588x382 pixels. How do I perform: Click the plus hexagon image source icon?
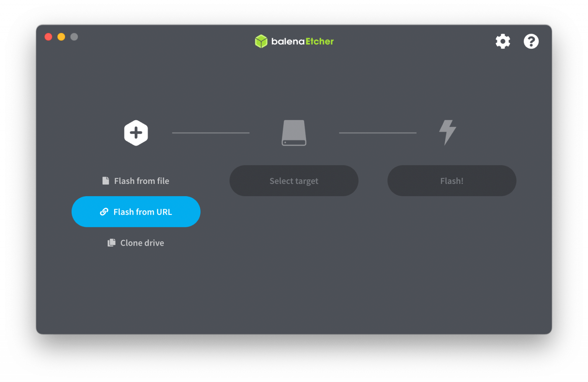[x=136, y=133]
